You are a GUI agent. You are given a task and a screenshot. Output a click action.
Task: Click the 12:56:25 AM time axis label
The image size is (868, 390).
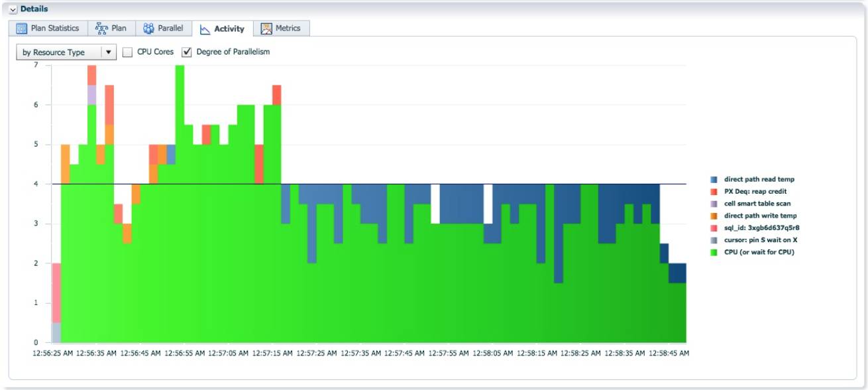52,354
